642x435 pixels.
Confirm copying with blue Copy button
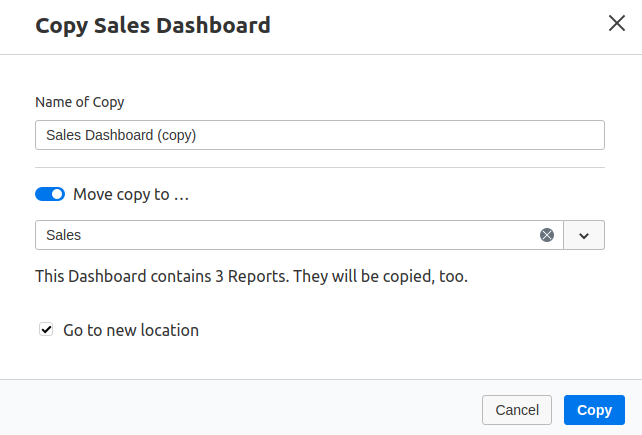[x=594, y=410]
